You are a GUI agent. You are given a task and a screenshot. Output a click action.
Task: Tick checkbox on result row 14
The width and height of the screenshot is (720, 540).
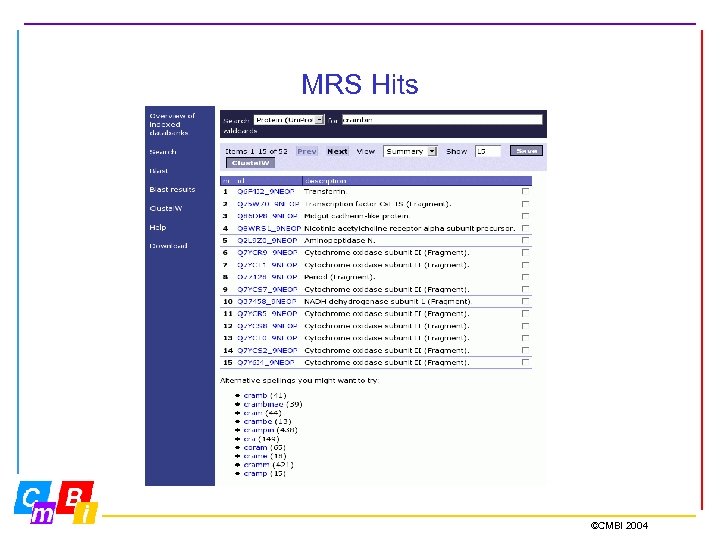525,350
